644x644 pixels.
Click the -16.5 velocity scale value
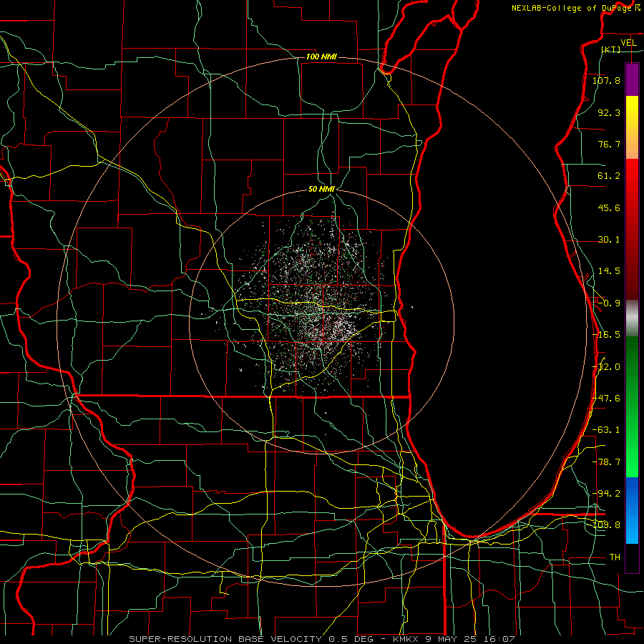606,335
